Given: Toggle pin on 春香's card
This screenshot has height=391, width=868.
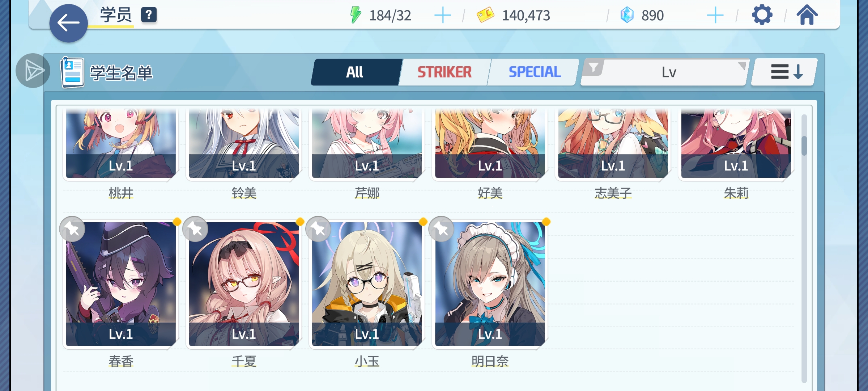Looking at the screenshot, I should coord(72,229).
